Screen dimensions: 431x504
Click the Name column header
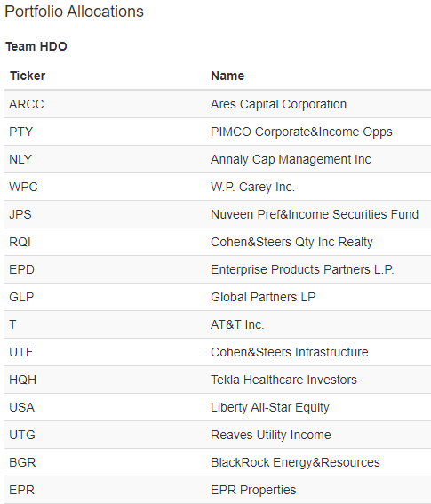[x=227, y=76]
